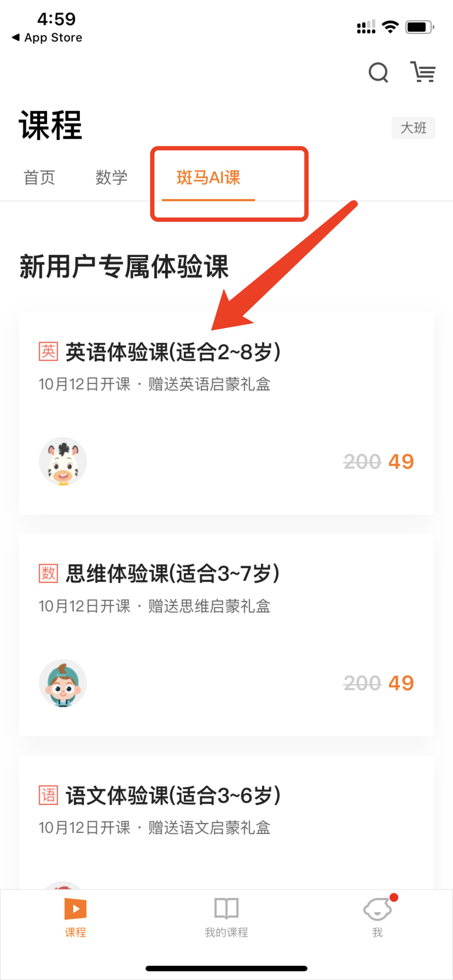Screen dimensions: 453x980
Task: Switch to the 首页 tab
Action: pyautogui.click(x=39, y=178)
